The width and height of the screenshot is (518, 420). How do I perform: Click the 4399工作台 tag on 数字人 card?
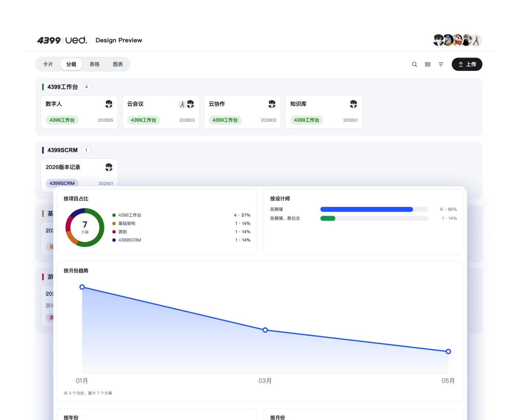coord(62,120)
